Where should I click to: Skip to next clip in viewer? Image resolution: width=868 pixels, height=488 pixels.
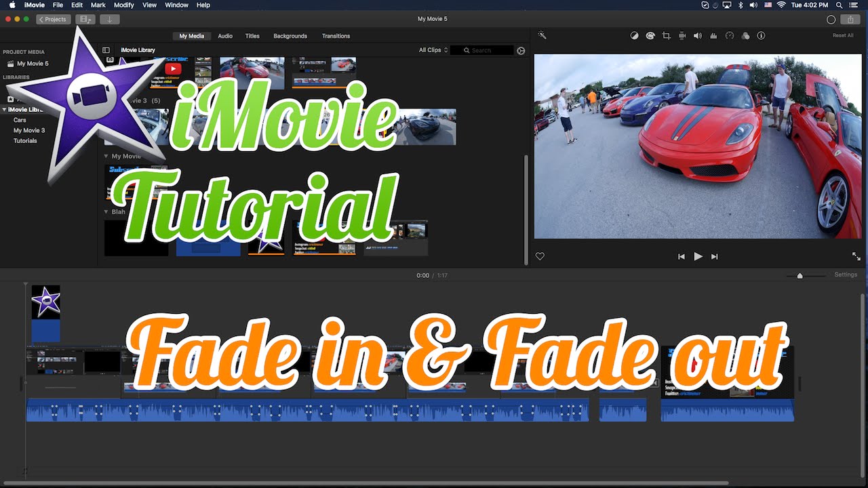click(x=714, y=256)
